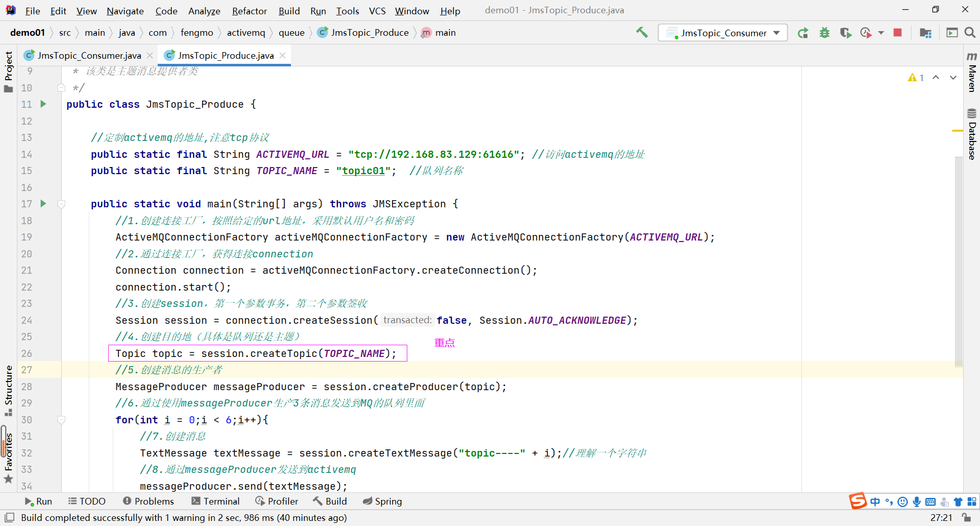This screenshot has width=980, height=526.
Task: Click the "topic01" string literal
Action: click(363, 171)
